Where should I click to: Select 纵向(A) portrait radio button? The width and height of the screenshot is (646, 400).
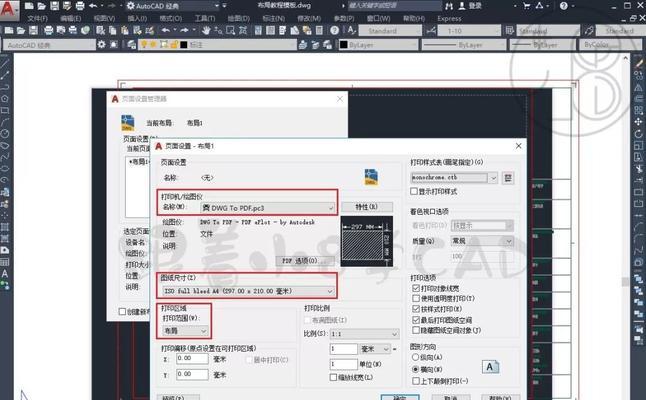(x=415, y=357)
